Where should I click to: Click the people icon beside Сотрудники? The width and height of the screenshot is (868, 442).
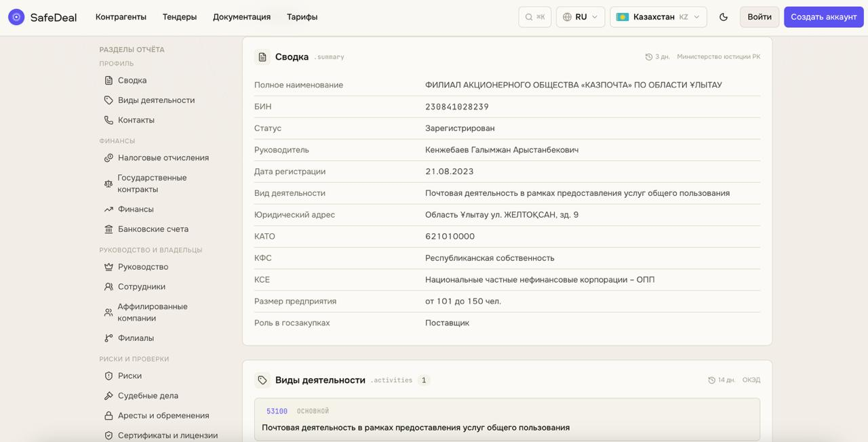coord(108,287)
